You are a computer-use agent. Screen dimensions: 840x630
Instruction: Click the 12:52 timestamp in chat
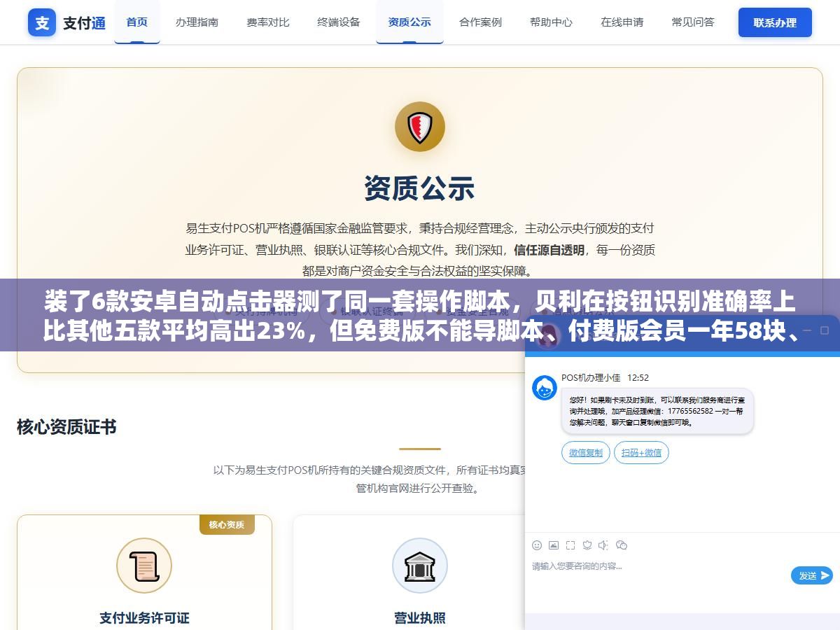coord(638,377)
